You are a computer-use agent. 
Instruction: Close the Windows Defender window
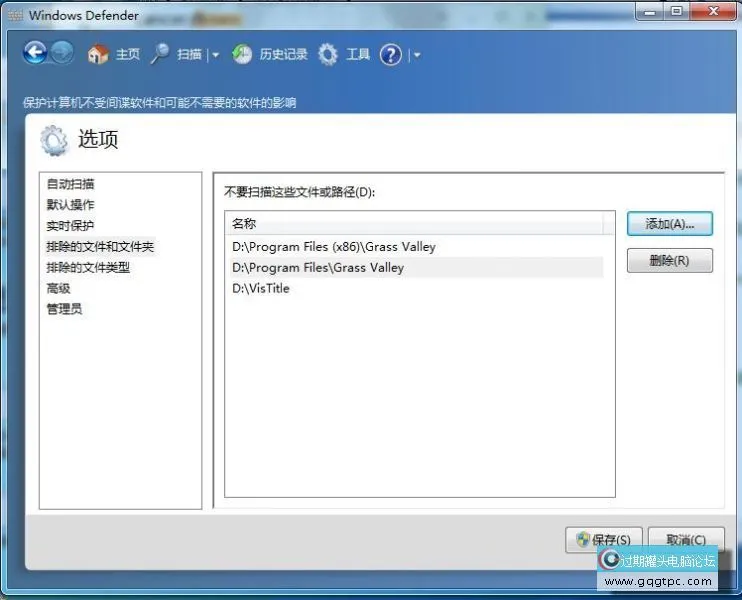(714, 11)
